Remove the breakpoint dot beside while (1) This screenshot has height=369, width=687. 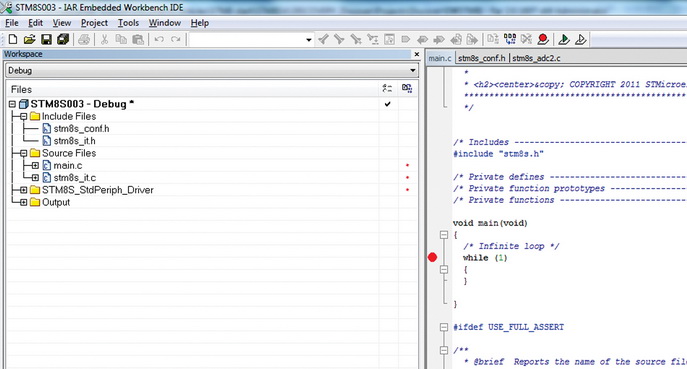[432, 257]
